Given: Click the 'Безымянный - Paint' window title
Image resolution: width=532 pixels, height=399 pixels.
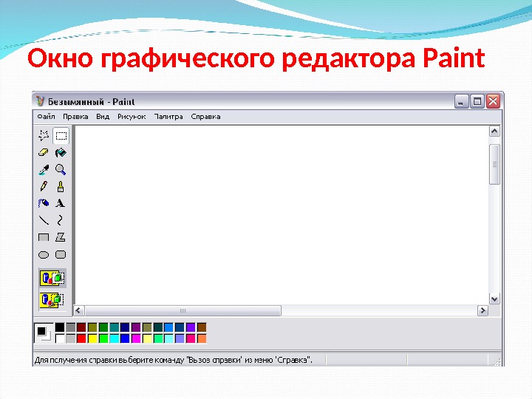Looking at the screenshot, I should (91, 101).
